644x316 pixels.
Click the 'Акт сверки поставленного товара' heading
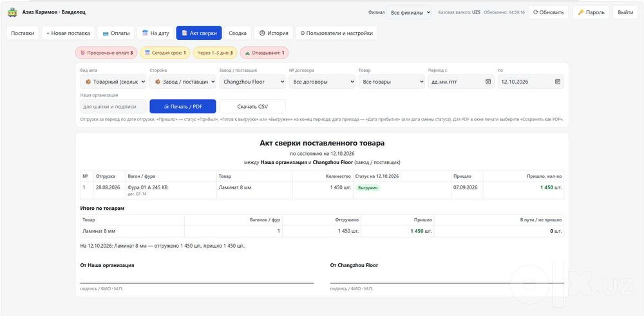[x=322, y=144]
